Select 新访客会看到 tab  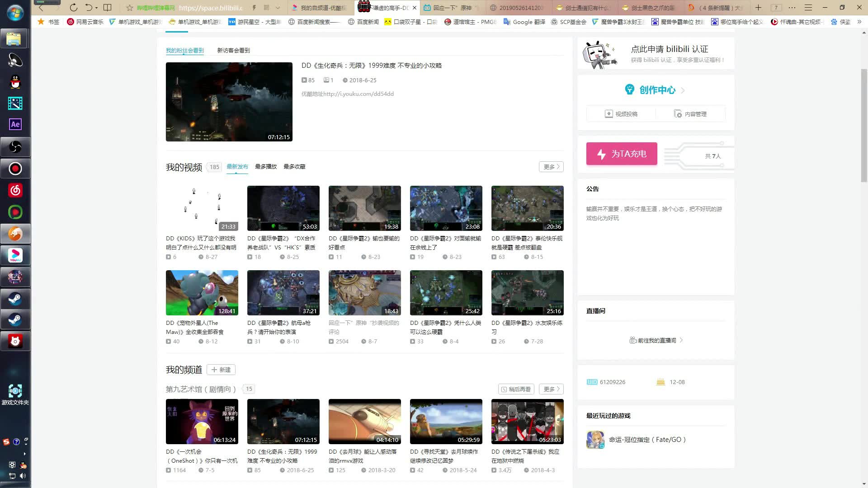(x=233, y=50)
